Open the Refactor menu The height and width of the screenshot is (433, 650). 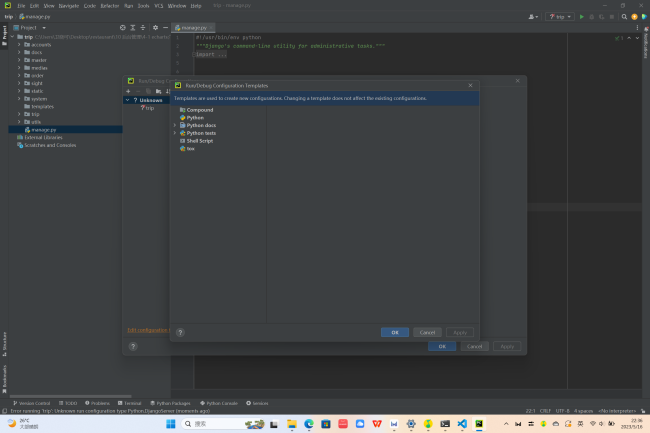(x=110, y=6)
